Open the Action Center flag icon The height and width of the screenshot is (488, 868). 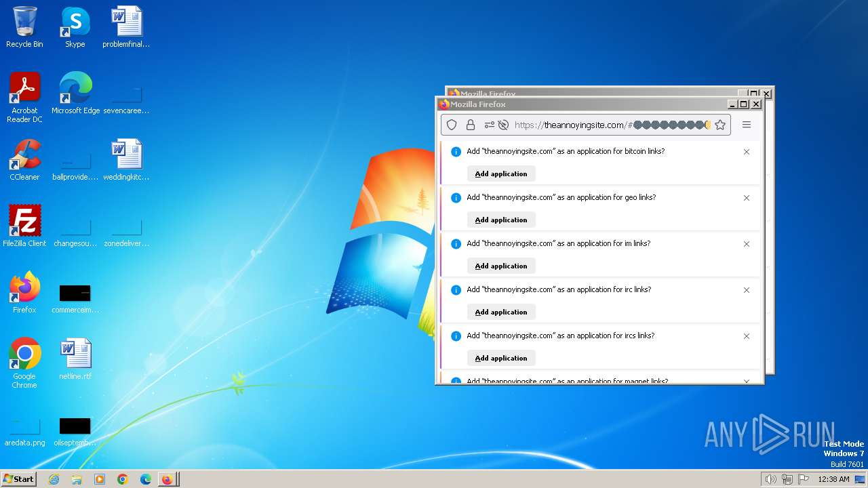click(804, 479)
